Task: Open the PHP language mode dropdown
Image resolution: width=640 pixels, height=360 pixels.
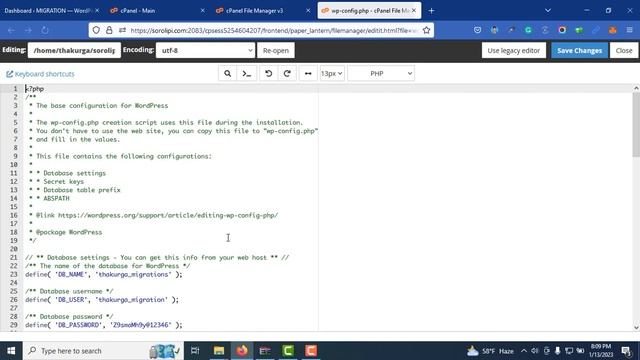Action: tap(381, 73)
